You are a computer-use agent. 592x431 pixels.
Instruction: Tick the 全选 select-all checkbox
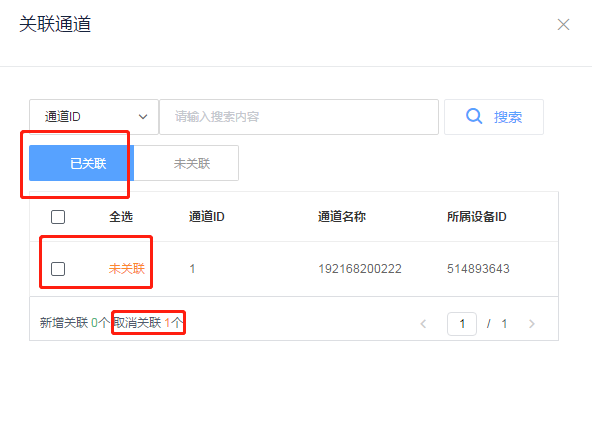58,217
